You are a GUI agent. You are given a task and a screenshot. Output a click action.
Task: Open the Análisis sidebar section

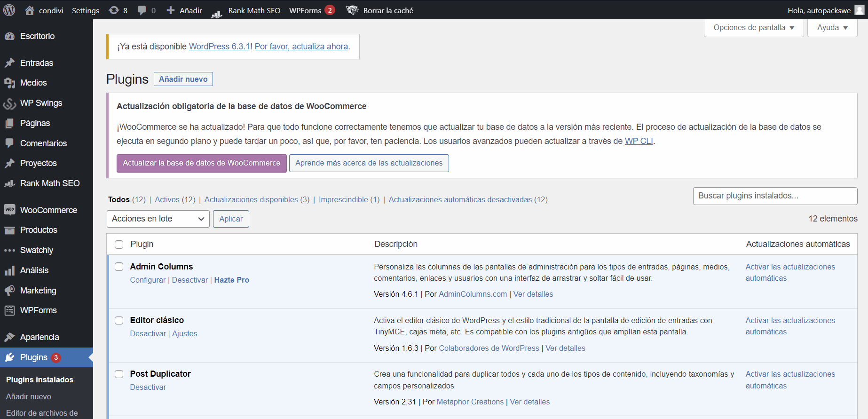[x=34, y=270]
